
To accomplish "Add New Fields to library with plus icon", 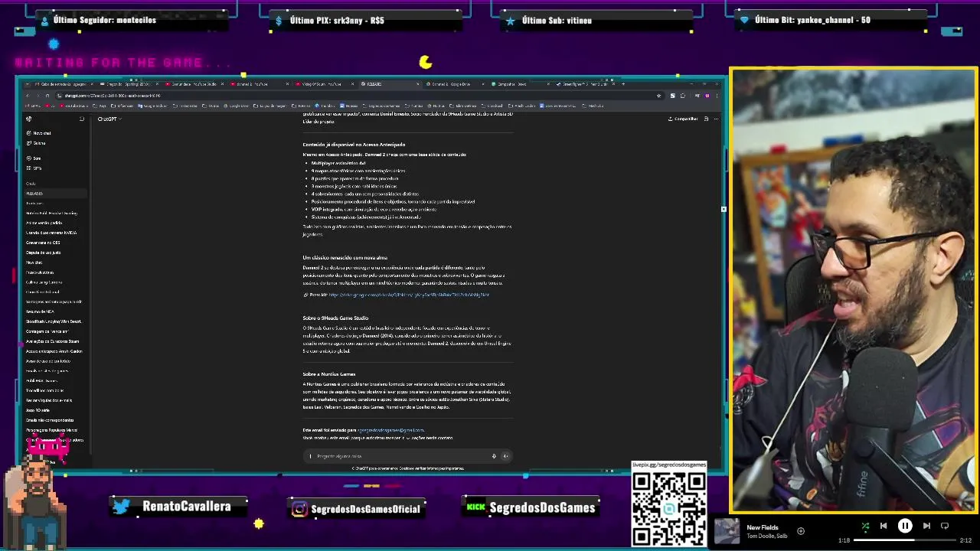I will click(x=801, y=531).
